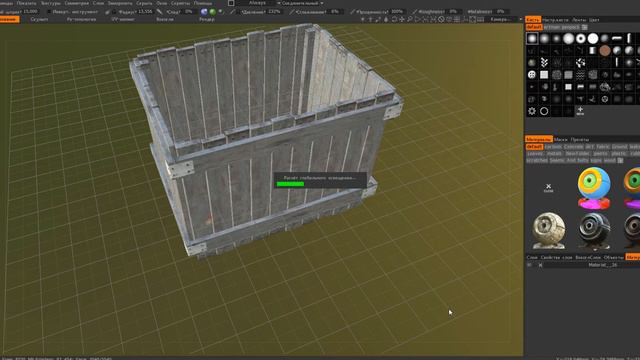Open the wood materials folder
The width and height of the screenshot is (640, 360).
click(x=609, y=160)
